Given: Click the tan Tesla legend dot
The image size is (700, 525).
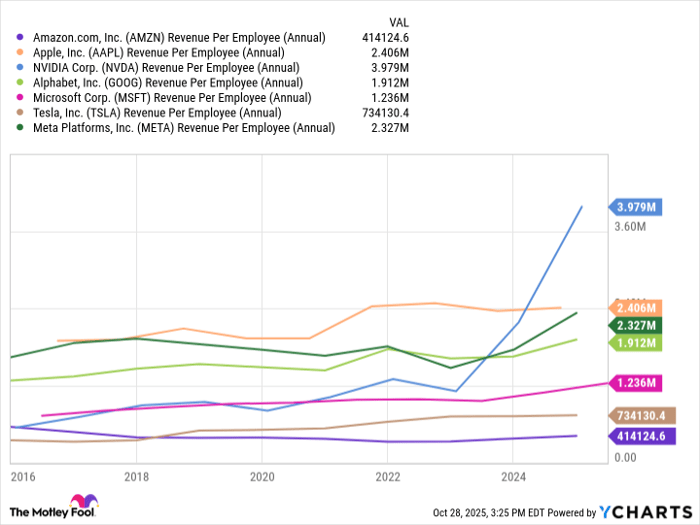Looking at the screenshot, I should (x=20, y=112).
